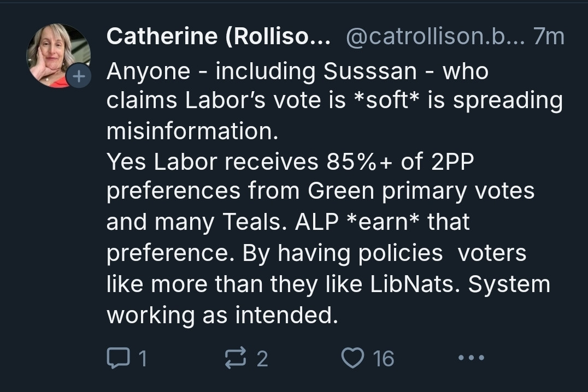Viewport: 588px width, 392px height.
Task: Repost using the arrows icon
Action: tap(236, 358)
